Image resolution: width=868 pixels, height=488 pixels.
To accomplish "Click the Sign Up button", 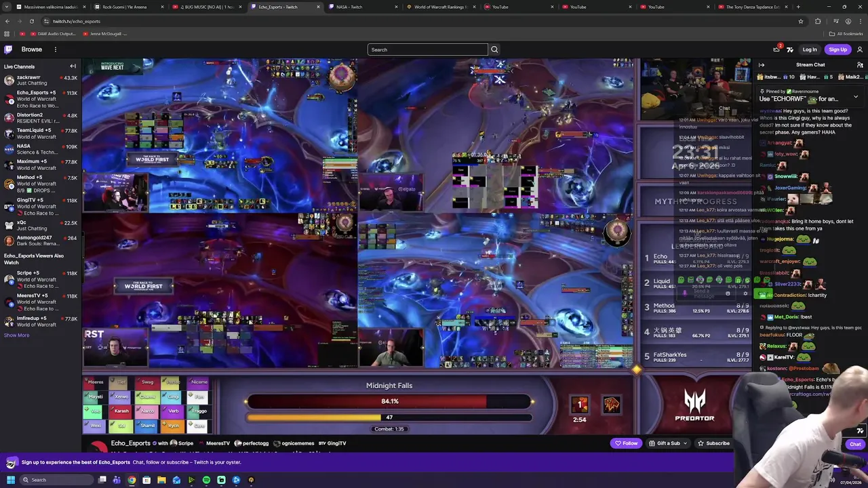I will [837, 49].
